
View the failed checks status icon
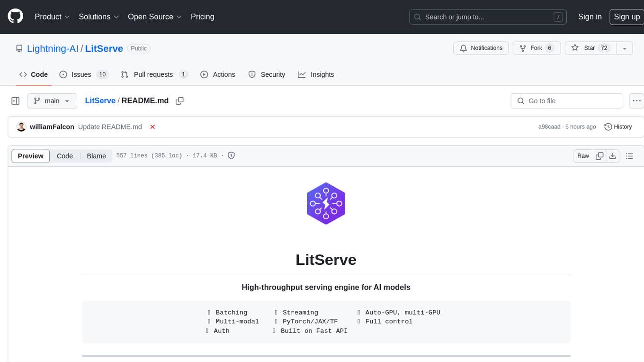152,127
